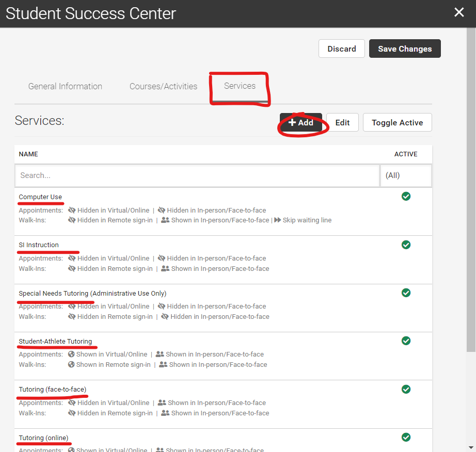Select Special Needs Tutoring service row

click(223, 308)
